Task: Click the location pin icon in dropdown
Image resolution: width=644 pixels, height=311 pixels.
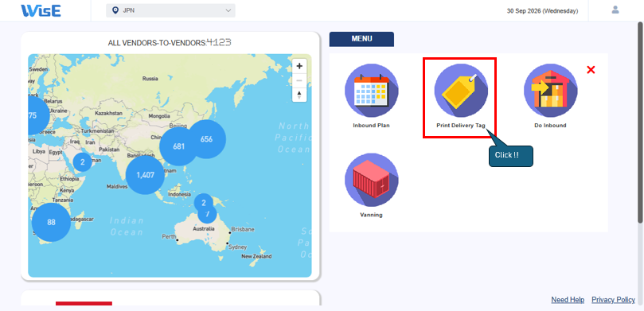Action: point(115,10)
